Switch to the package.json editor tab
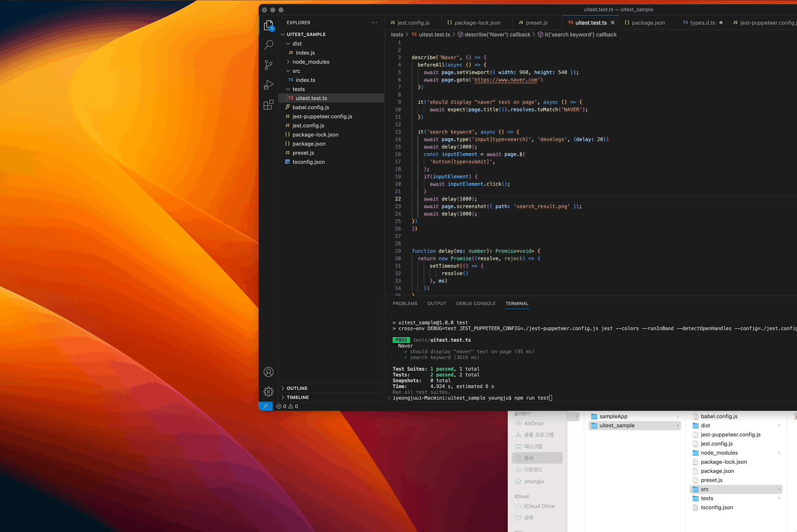The width and height of the screenshot is (797, 532). [648, 23]
